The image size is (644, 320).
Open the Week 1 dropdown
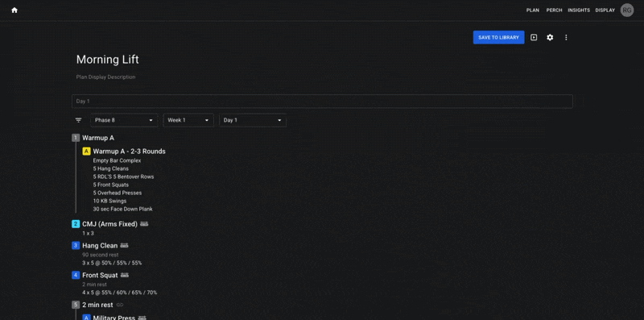coord(188,120)
